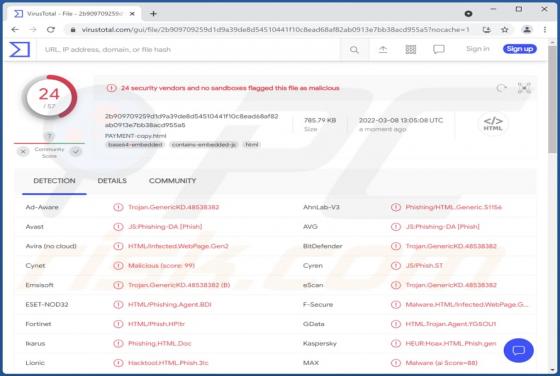Image resolution: width=560 pixels, height=376 pixels.
Task: Click the site lock icon
Action: [73, 30]
